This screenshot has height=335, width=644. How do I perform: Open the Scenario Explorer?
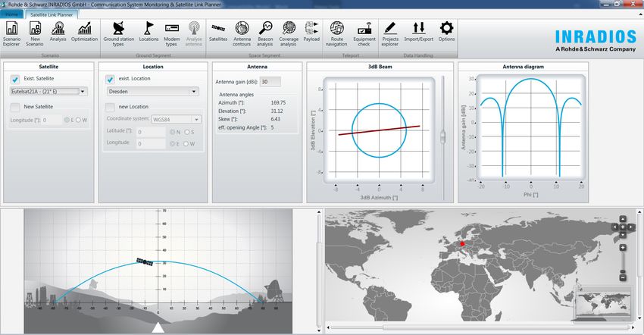click(11, 33)
